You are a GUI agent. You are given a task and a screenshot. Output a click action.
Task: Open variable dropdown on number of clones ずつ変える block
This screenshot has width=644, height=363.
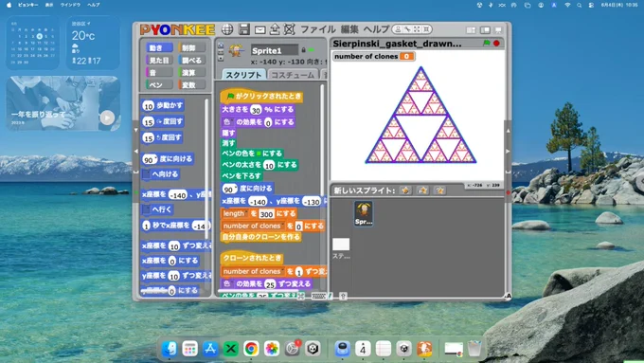click(254, 271)
